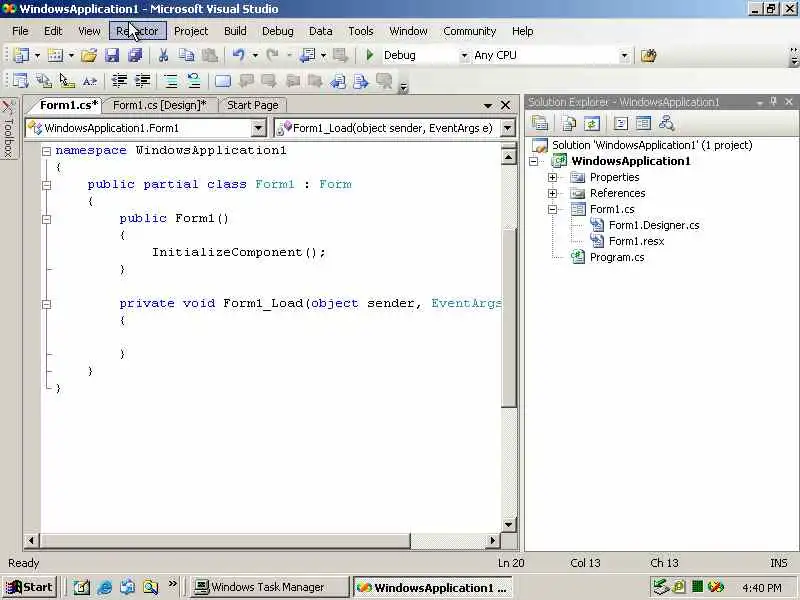
Task: Click the New Project toolbar icon
Action: (21, 55)
